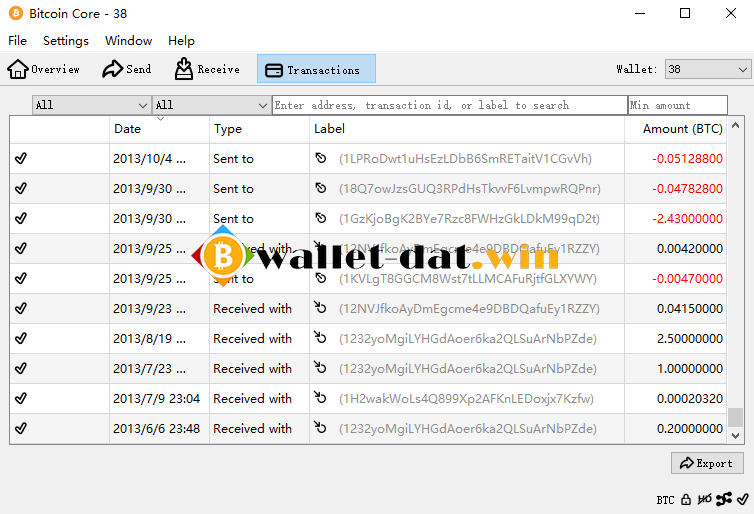Click sent icon beside address 18Q7owJzsGUQ3RPdHsTkvvF6LvmpwRQPnr
This screenshot has width=754, height=514.
[321, 188]
